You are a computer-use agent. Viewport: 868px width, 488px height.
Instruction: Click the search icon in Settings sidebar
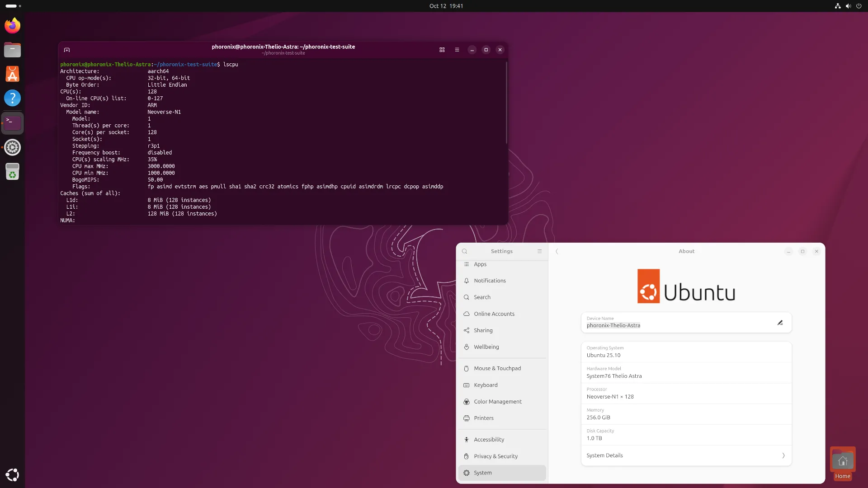(x=465, y=251)
